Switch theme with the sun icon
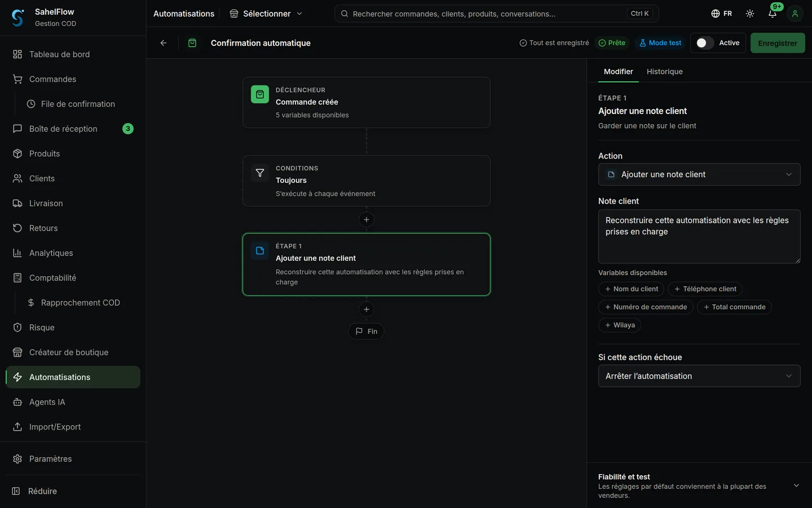The width and height of the screenshot is (812, 508). [x=750, y=14]
